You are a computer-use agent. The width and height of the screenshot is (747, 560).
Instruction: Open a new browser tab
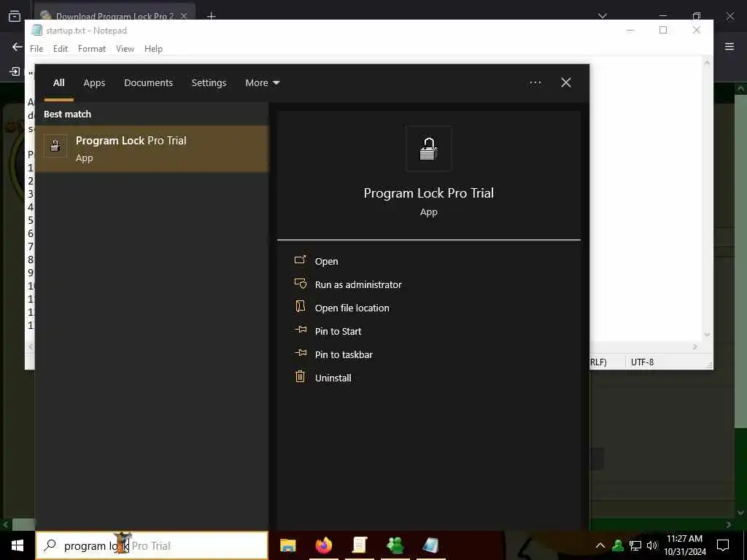[211, 16]
